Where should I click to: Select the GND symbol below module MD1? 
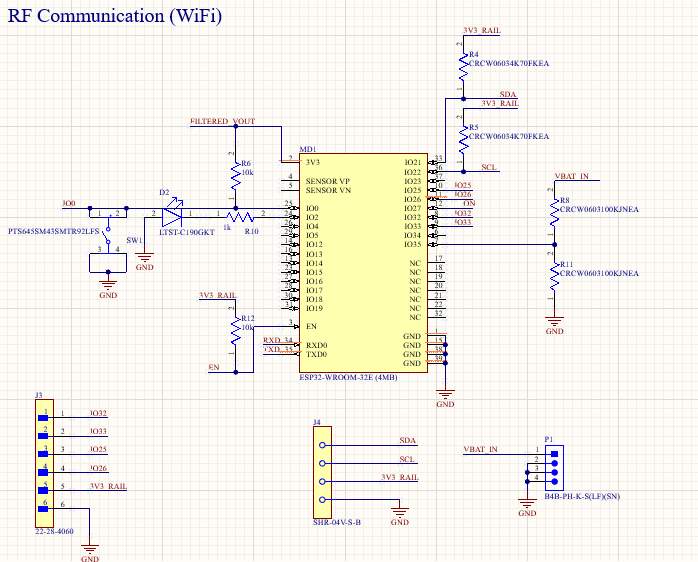pyautogui.click(x=445, y=396)
